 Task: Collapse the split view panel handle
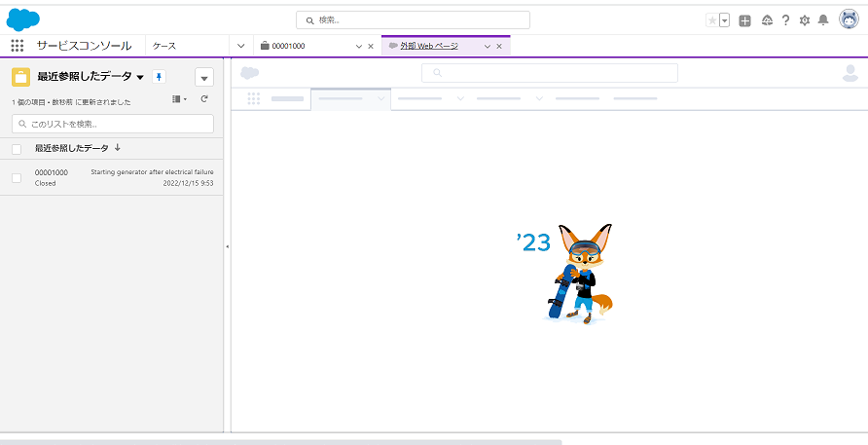click(x=228, y=246)
